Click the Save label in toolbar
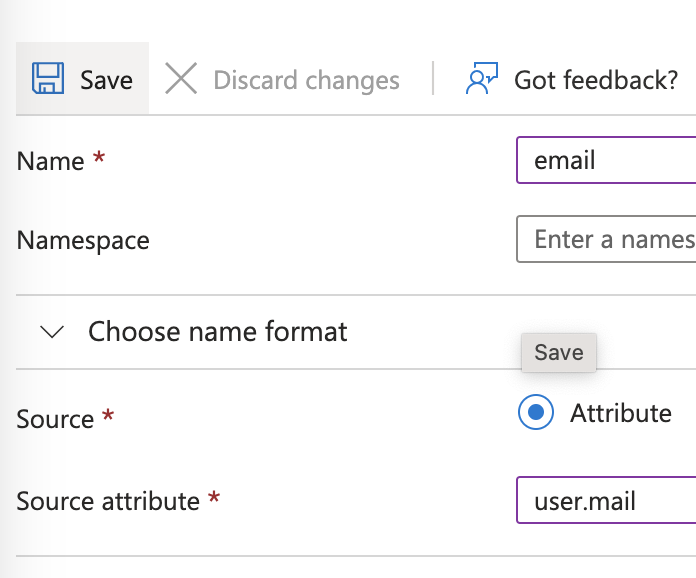The width and height of the screenshot is (696, 578). point(107,80)
